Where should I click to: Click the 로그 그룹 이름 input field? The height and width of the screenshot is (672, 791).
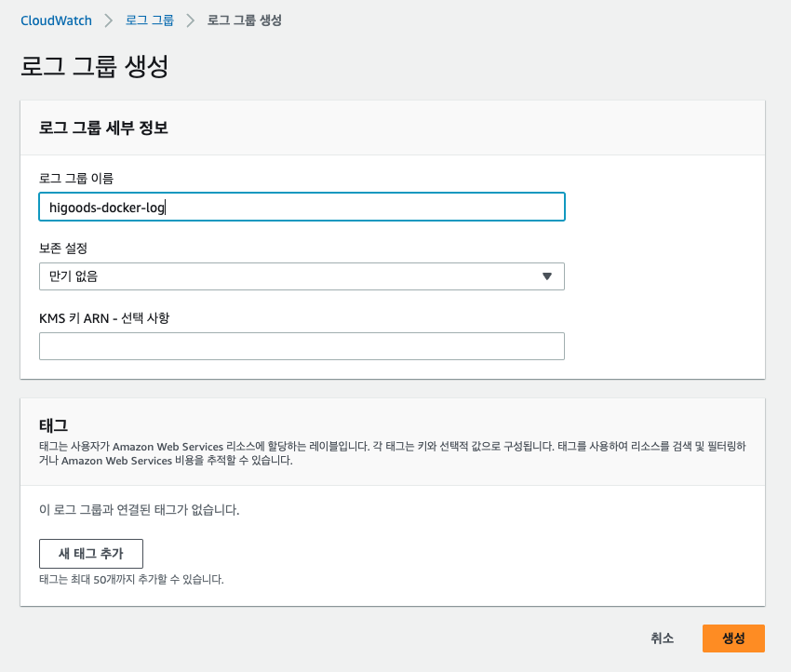tap(302, 207)
